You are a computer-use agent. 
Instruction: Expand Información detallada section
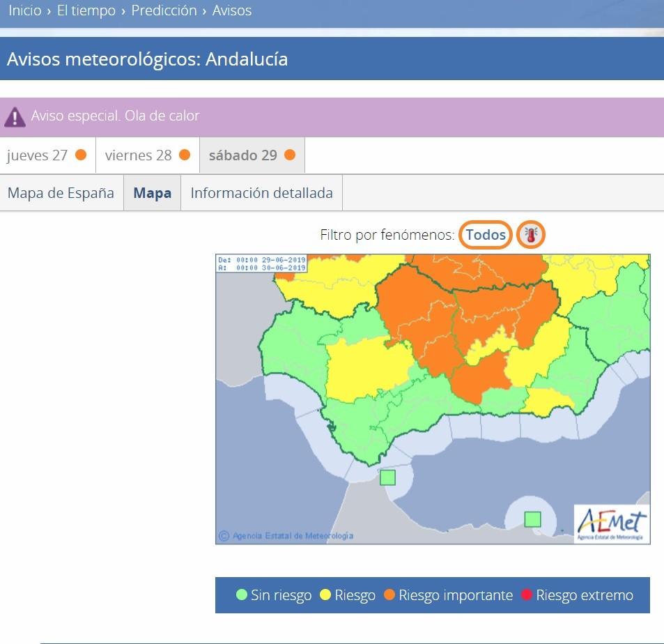click(261, 192)
